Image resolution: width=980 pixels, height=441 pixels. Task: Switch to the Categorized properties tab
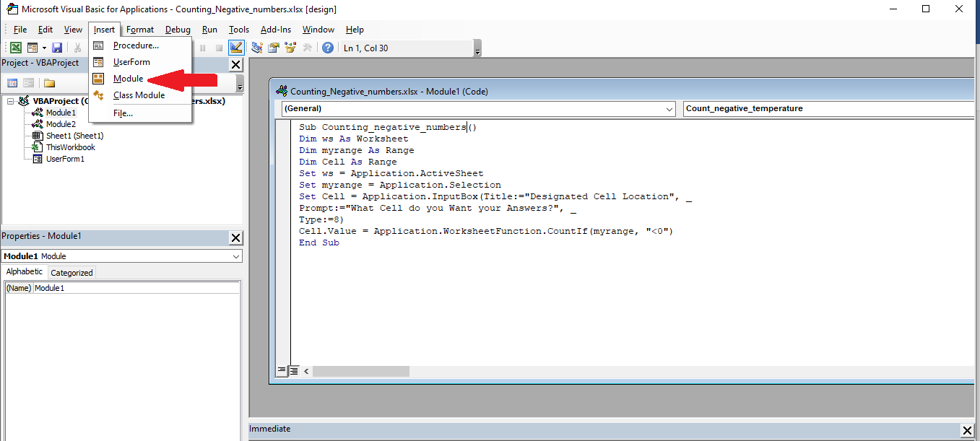click(x=71, y=273)
